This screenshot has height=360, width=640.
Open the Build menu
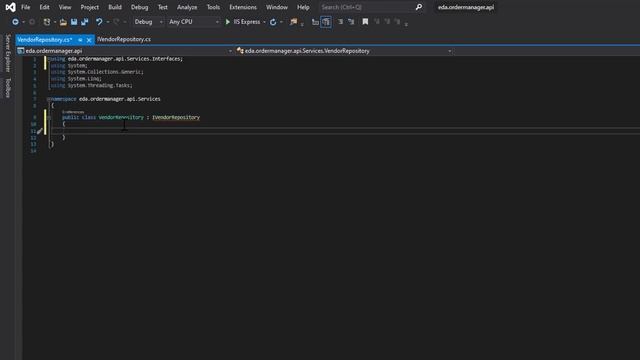[115, 7]
